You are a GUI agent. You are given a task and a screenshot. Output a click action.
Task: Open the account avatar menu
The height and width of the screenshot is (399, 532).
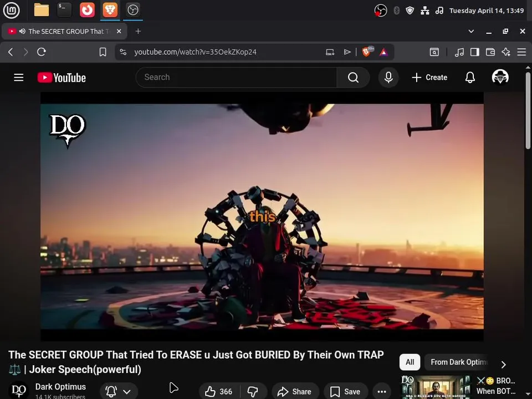coord(500,77)
